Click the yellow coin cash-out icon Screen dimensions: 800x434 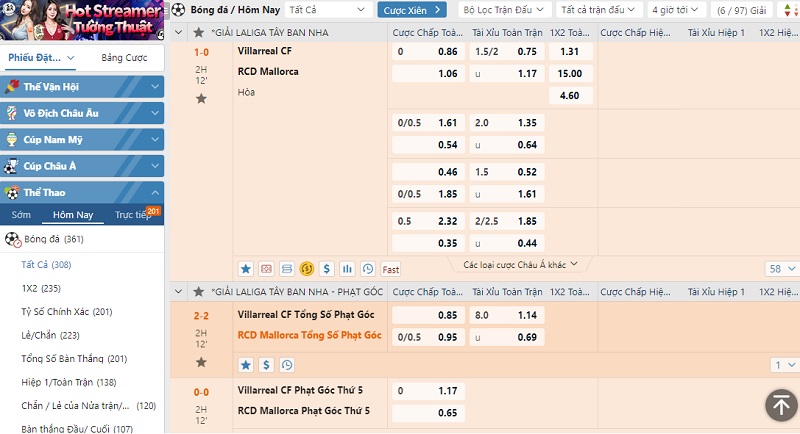[307, 269]
